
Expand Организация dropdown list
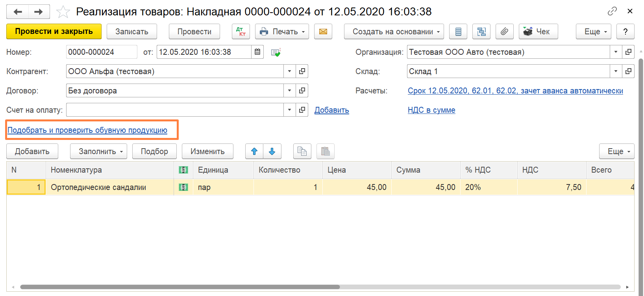pyautogui.click(x=616, y=52)
